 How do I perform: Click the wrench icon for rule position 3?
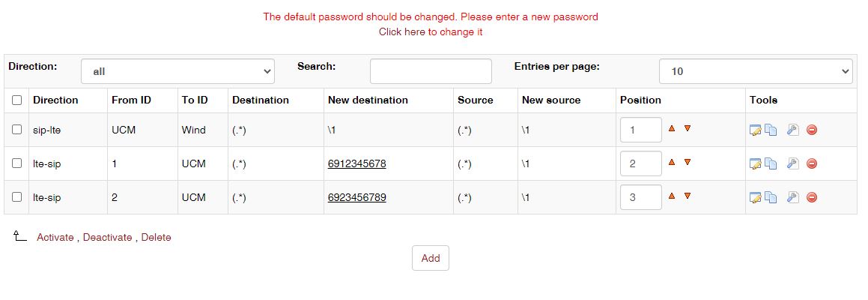[x=792, y=197]
